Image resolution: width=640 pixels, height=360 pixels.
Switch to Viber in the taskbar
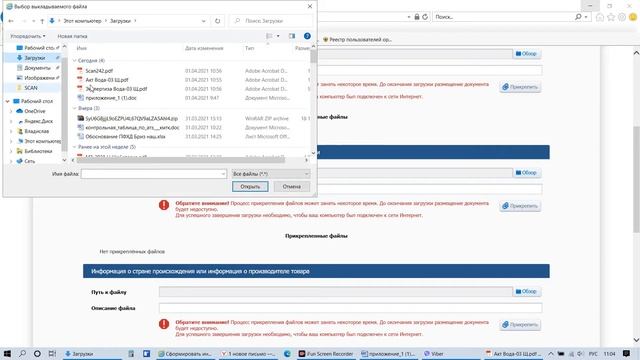(433, 353)
